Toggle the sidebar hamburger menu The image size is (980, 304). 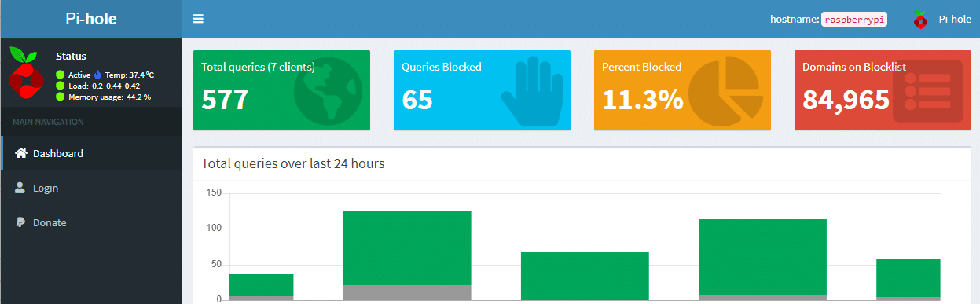198,19
